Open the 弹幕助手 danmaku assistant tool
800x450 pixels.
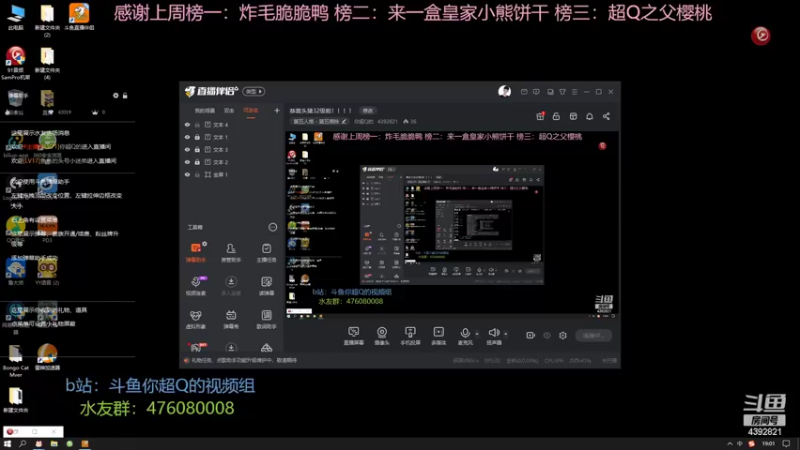tap(196, 253)
